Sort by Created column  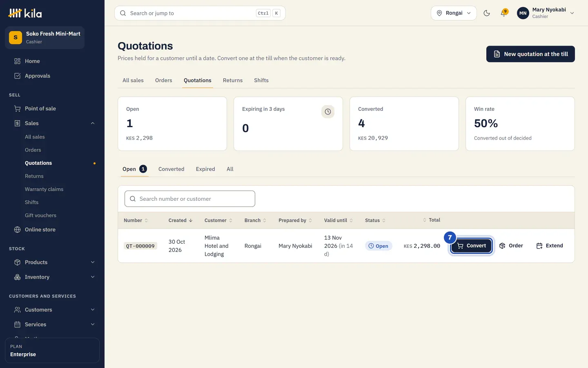point(180,220)
